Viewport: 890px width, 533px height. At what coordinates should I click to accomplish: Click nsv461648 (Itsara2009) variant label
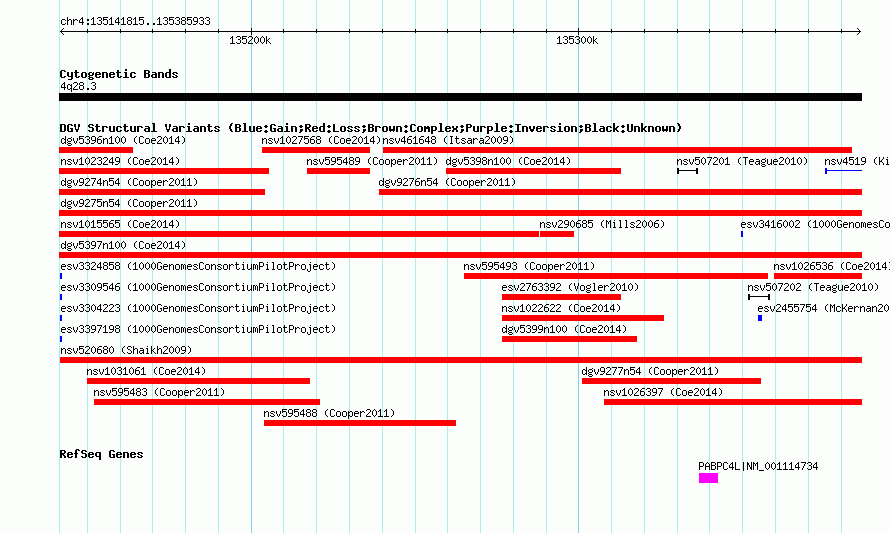[448, 140]
